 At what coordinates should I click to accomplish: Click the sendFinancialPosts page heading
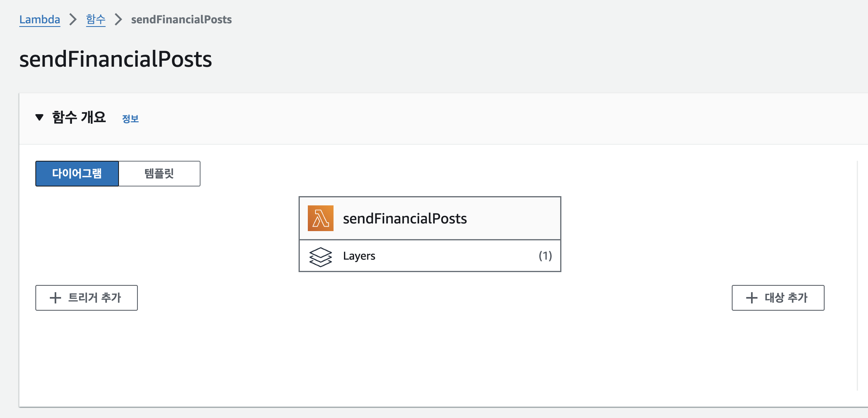[x=115, y=59]
